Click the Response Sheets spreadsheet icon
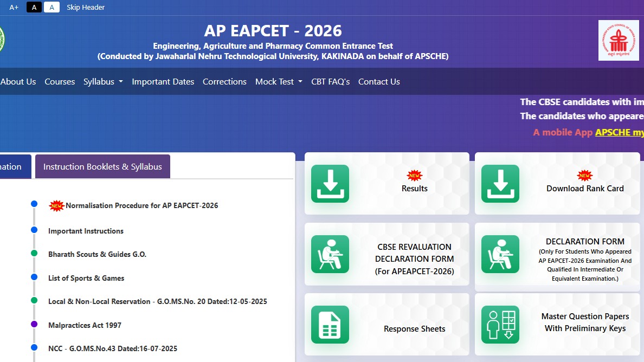Image resolution: width=644 pixels, height=362 pixels. click(330, 324)
